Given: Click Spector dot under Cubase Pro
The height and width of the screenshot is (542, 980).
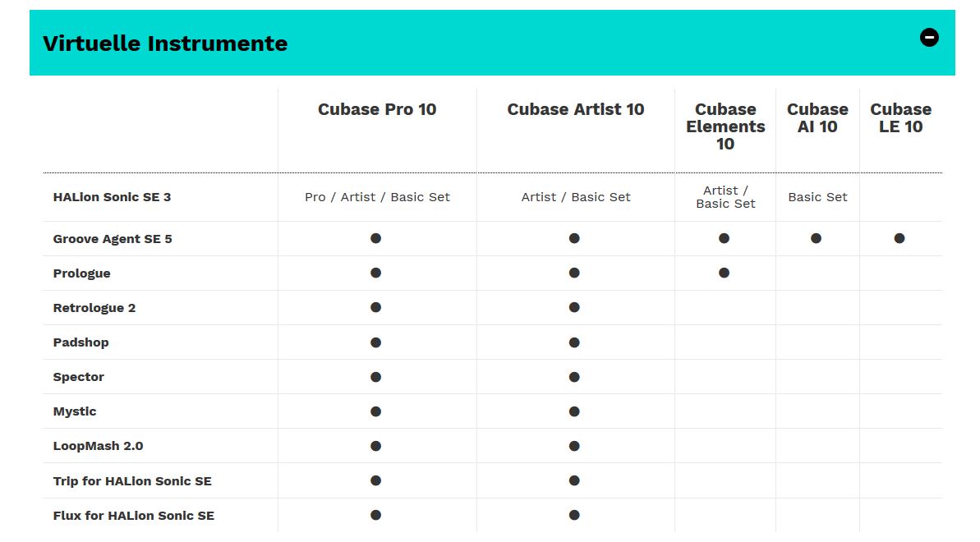Looking at the screenshot, I should click(x=375, y=377).
